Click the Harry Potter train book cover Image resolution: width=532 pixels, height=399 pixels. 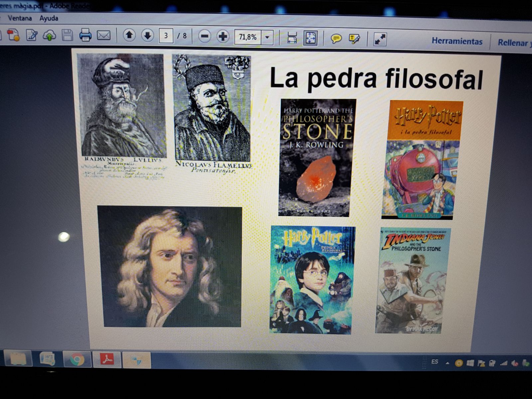tap(422, 160)
